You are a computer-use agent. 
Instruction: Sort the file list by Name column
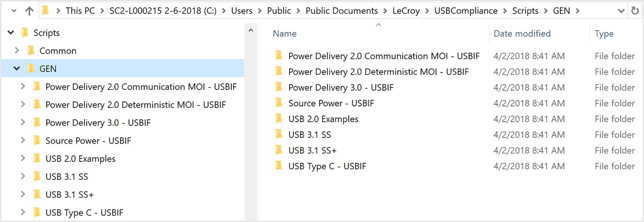click(285, 33)
